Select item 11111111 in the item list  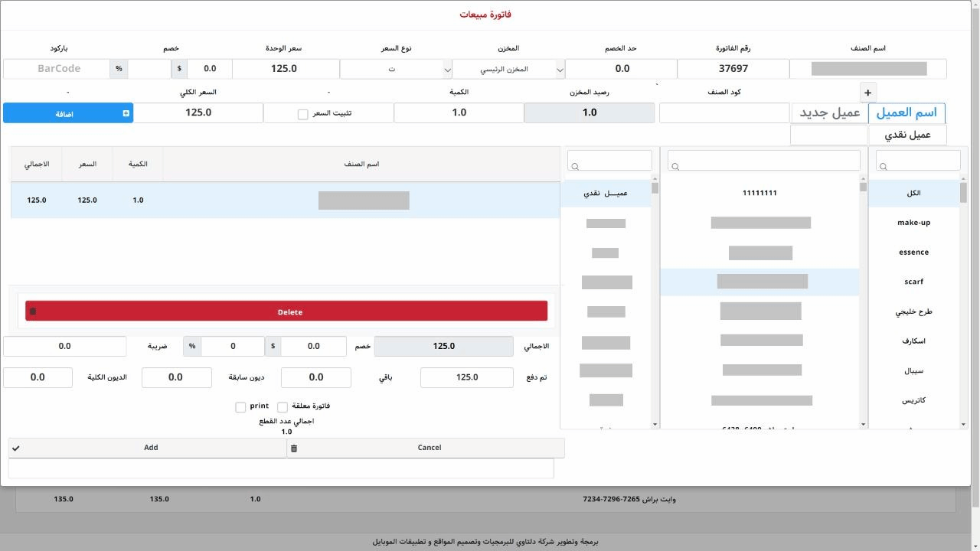[x=759, y=193]
